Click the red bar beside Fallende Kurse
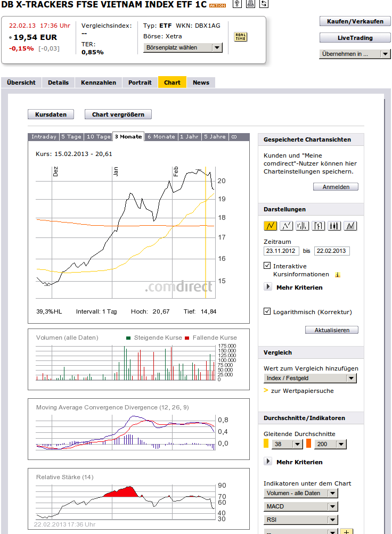Viewport: 392px width, 534px height. [x=186, y=338]
